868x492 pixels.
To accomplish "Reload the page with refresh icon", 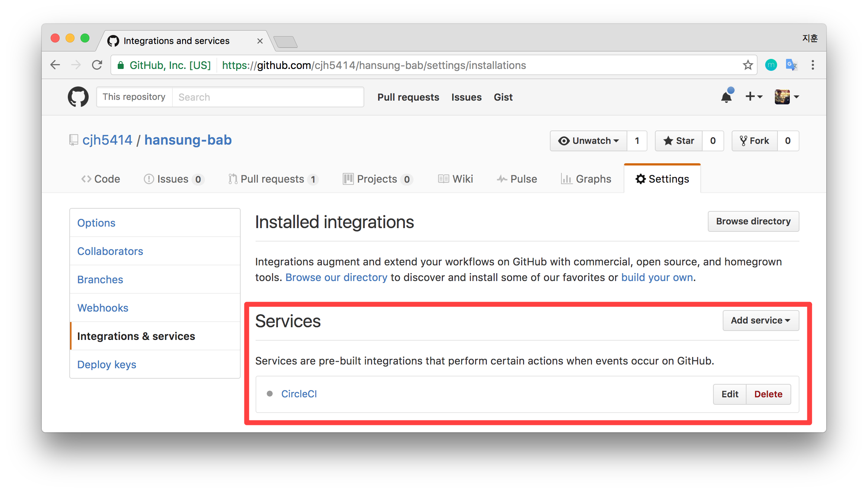I will 97,65.
